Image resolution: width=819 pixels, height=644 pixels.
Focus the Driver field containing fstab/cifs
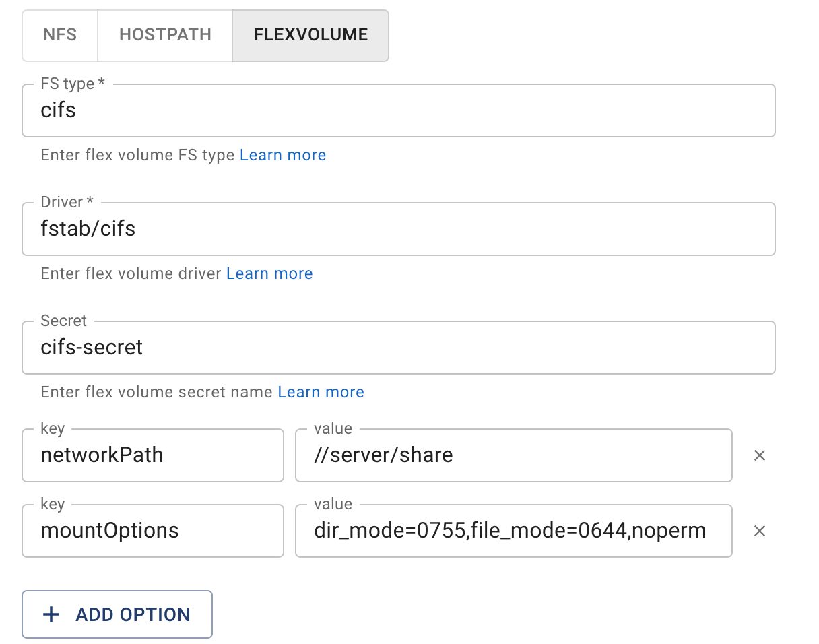[399, 229]
